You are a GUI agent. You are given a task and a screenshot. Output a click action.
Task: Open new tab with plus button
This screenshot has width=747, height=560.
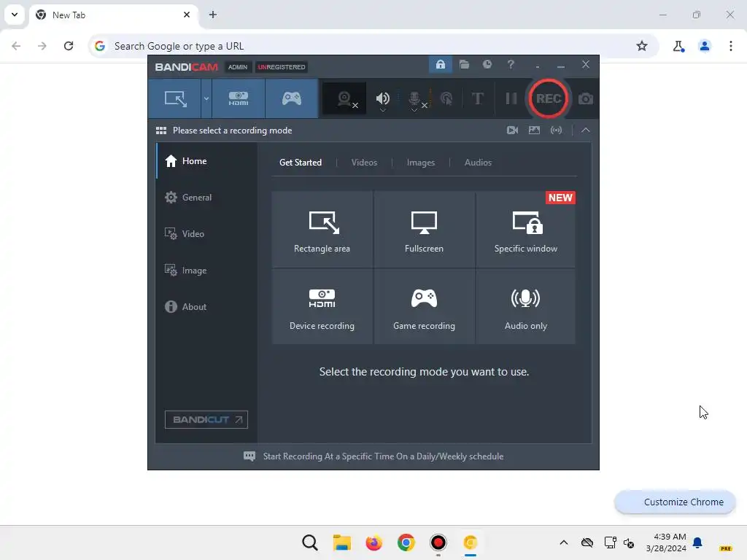point(213,15)
